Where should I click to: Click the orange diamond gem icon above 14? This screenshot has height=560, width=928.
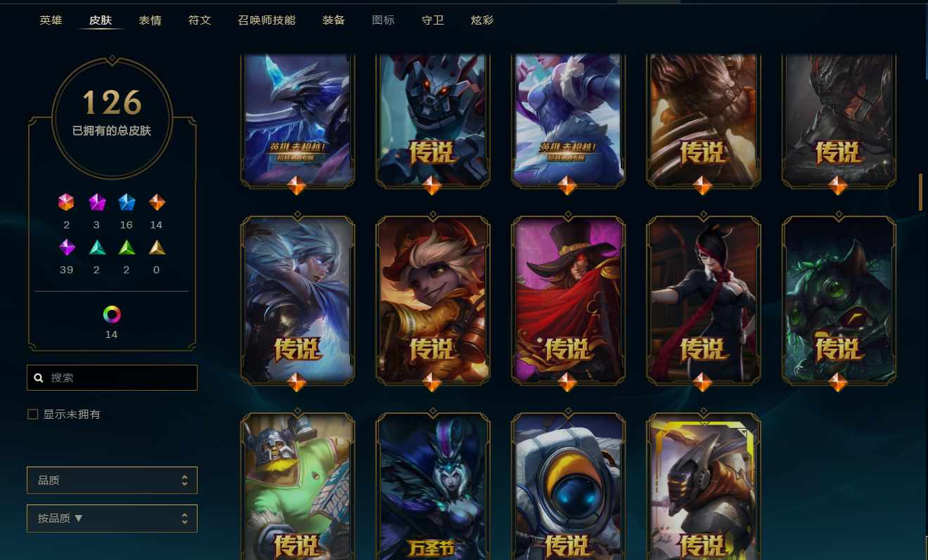pos(157,202)
